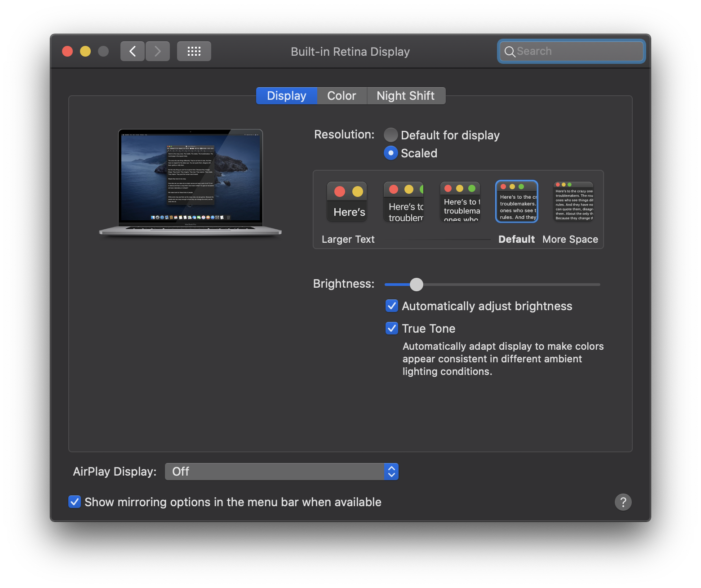Select the Scaled resolution option
701x588 pixels.
pyautogui.click(x=391, y=153)
